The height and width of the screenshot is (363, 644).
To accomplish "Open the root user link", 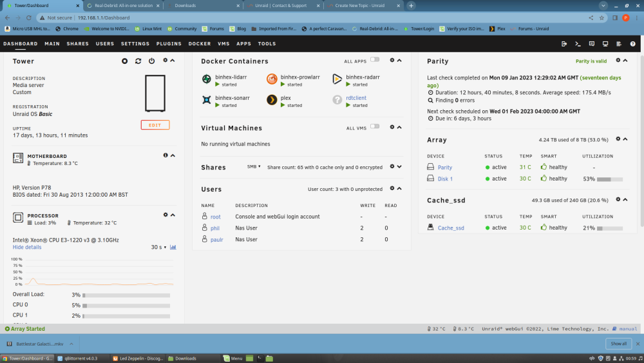I will click(216, 217).
